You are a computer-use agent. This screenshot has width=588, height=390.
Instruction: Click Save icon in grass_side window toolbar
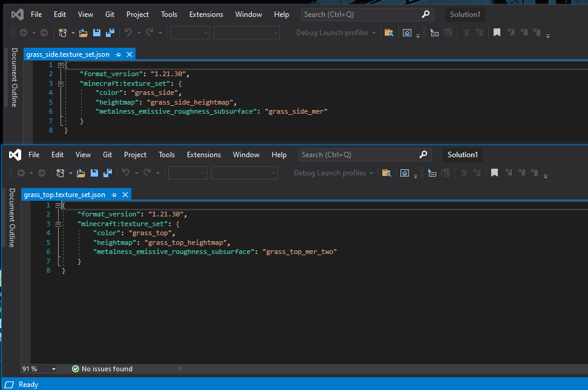tap(96, 33)
